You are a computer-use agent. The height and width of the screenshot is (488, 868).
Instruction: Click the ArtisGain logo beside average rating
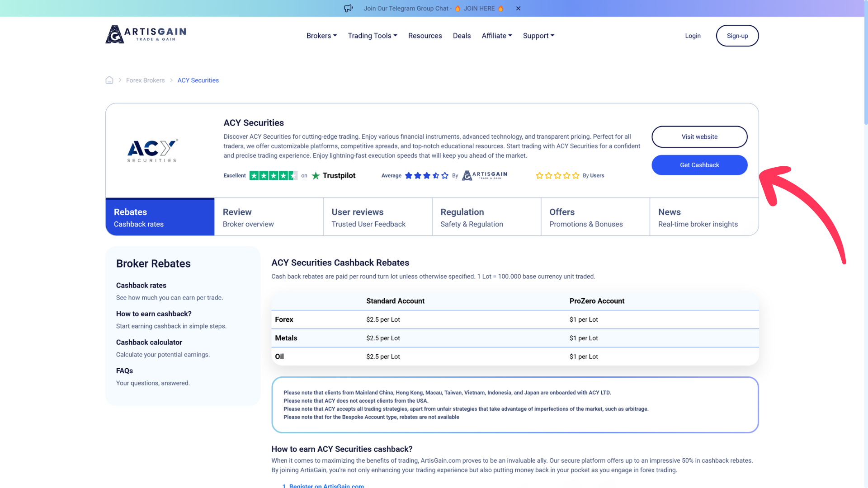click(485, 175)
